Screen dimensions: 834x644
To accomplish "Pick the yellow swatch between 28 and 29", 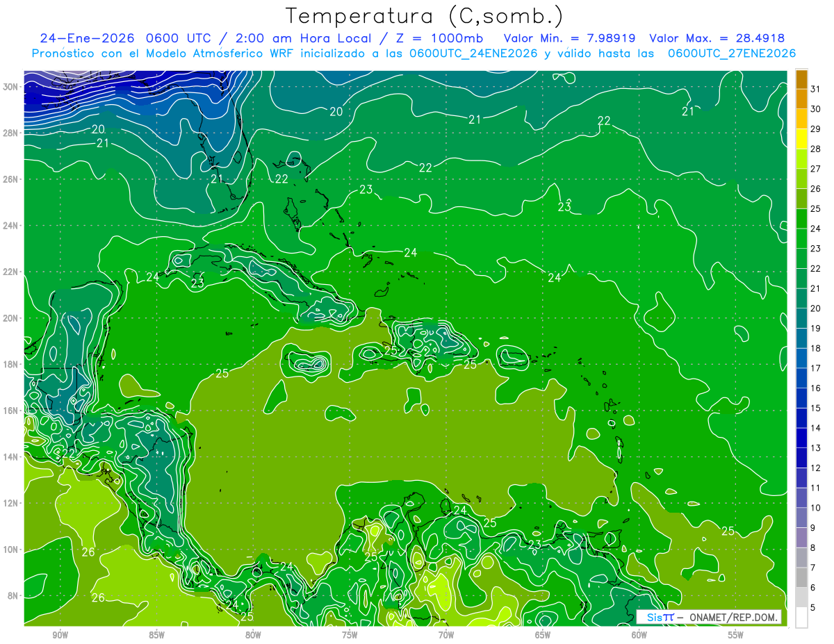I will 801,139.
